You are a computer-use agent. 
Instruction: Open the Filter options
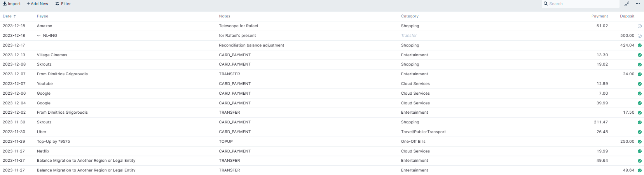63,4
